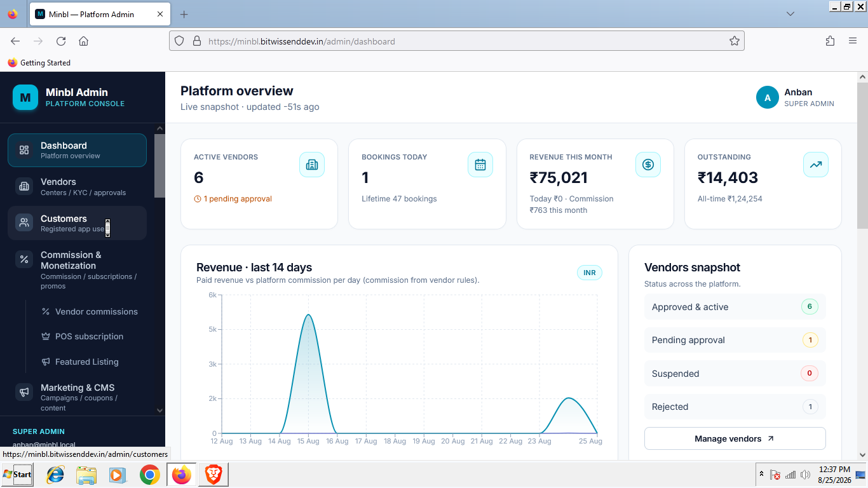
Task: Click the page scrollbar down arrow
Action: coord(862,455)
